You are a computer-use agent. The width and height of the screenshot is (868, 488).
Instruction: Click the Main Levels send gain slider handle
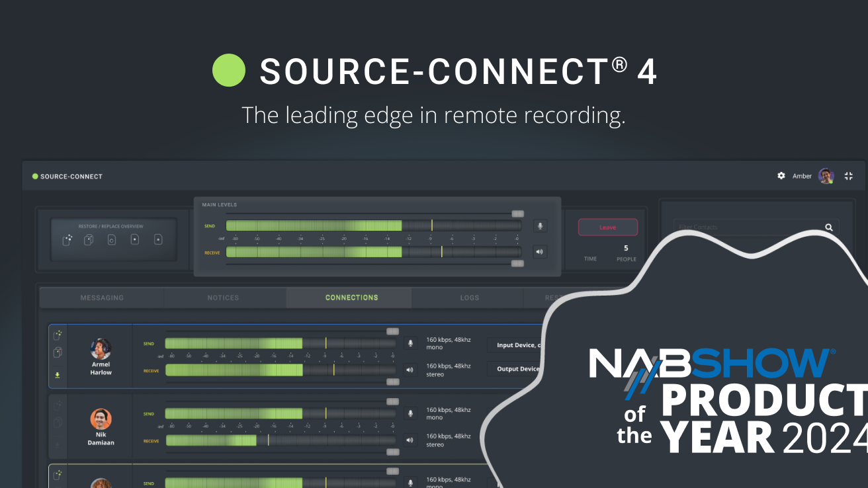point(517,214)
